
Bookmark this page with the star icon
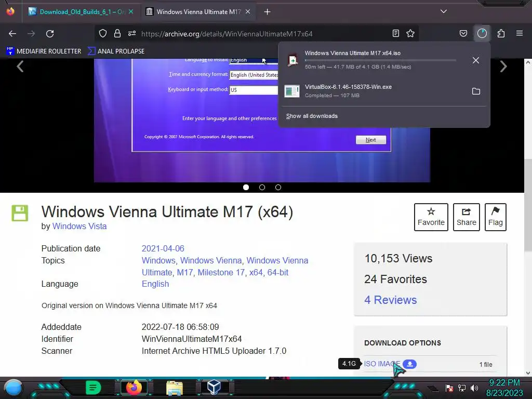tap(410, 33)
